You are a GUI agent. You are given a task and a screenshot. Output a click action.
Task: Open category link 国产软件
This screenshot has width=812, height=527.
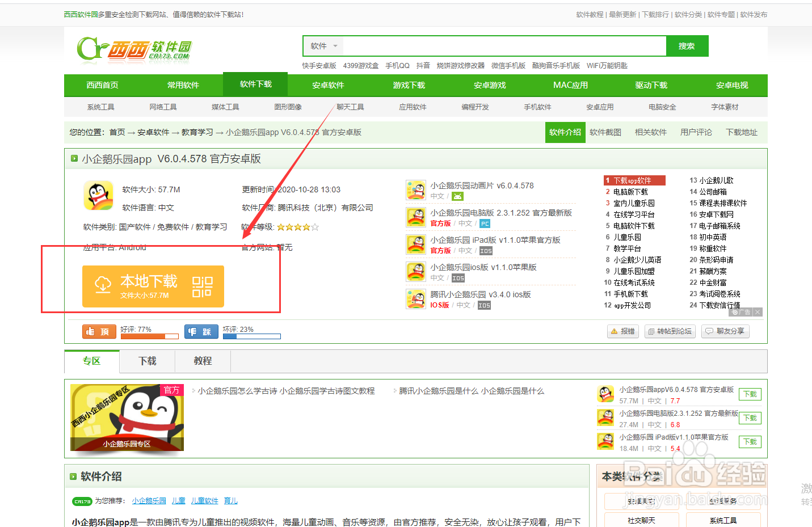(134, 227)
